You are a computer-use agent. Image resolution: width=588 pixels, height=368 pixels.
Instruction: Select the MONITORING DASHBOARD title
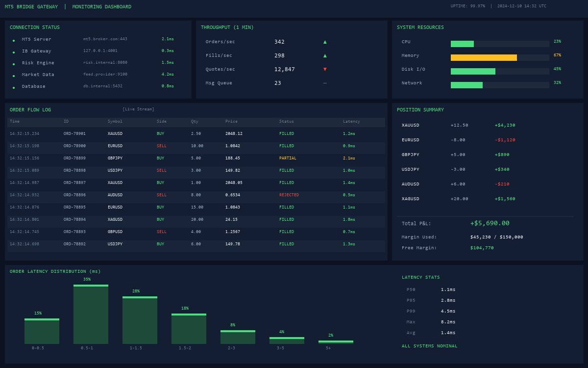(101, 6)
